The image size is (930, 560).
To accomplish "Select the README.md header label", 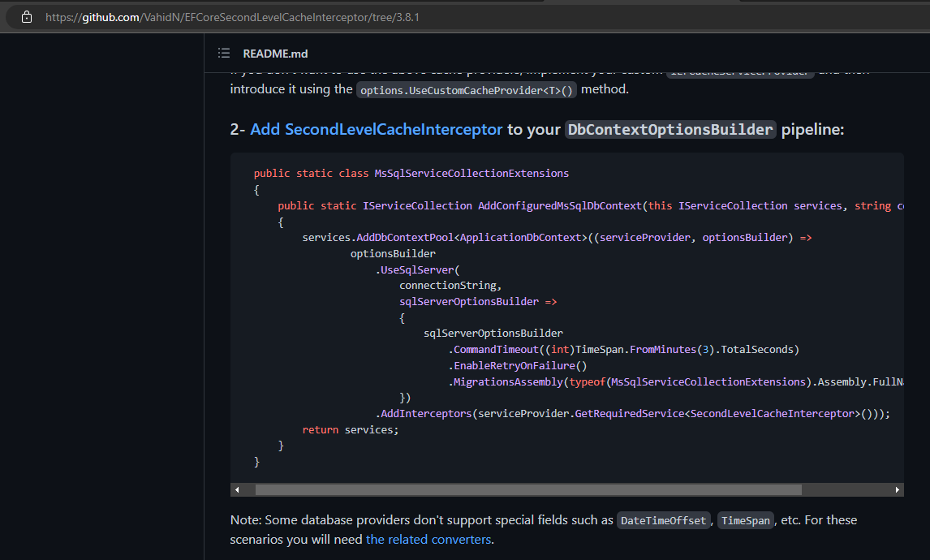I will (275, 54).
